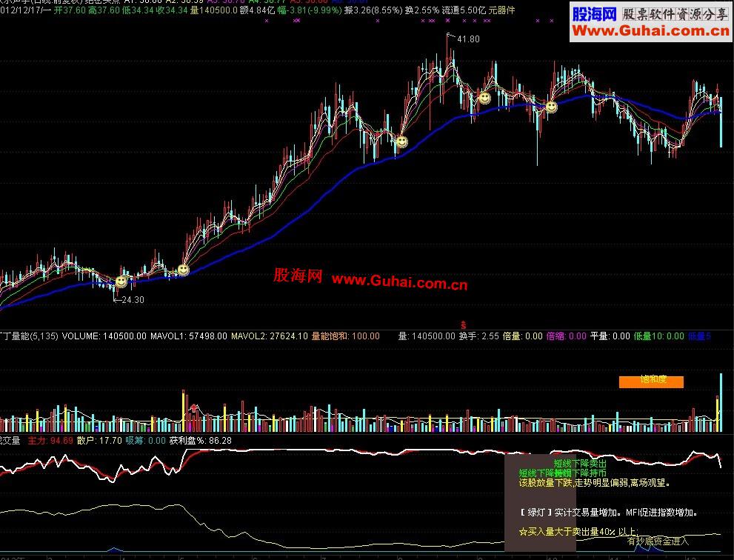Viewport: 734px width, 560px height.
Task: Click the tall final cyan volume bar
Action: (721, 402)
